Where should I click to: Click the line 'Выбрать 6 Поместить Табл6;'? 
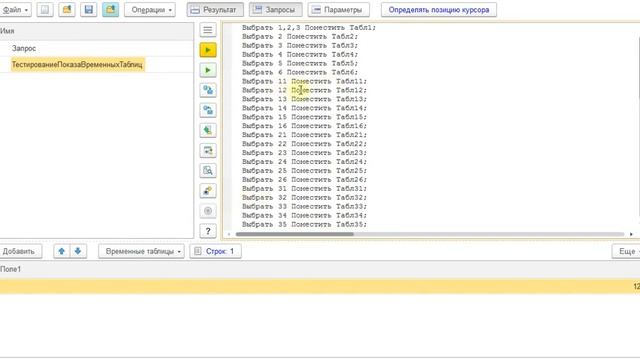tap(300, 72)
